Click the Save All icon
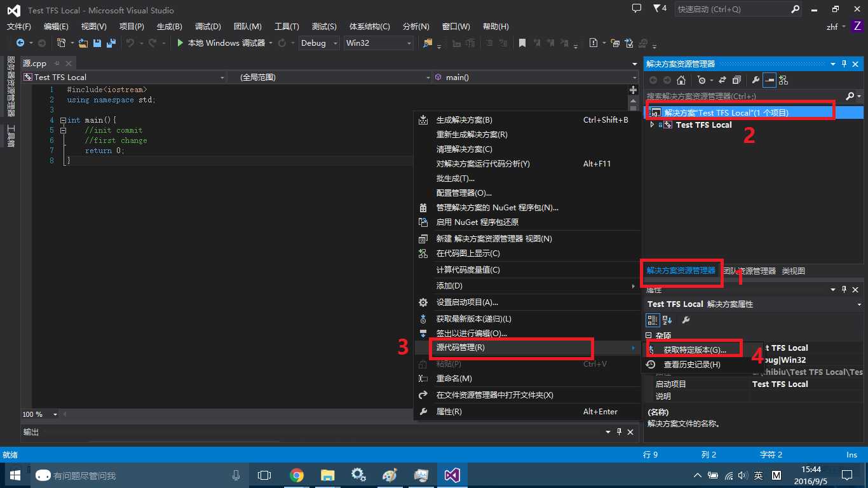868x488 pixels. pos(111,43)
